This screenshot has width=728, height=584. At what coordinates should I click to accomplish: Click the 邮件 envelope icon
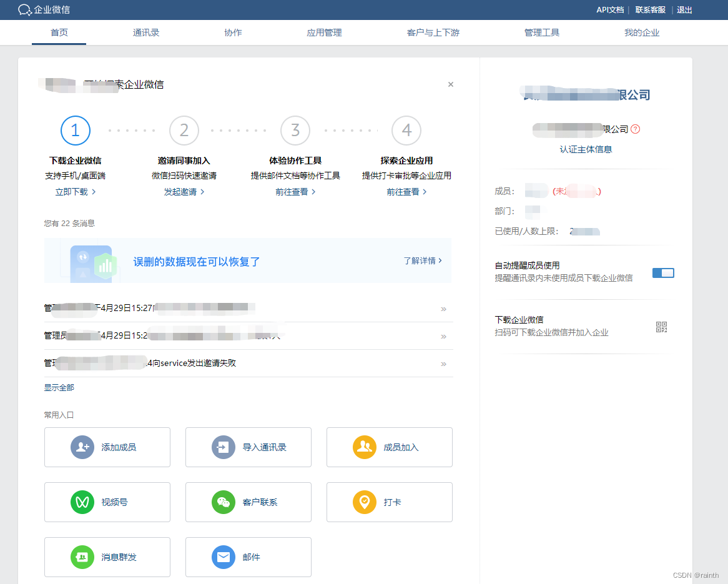tap(224, 557)
